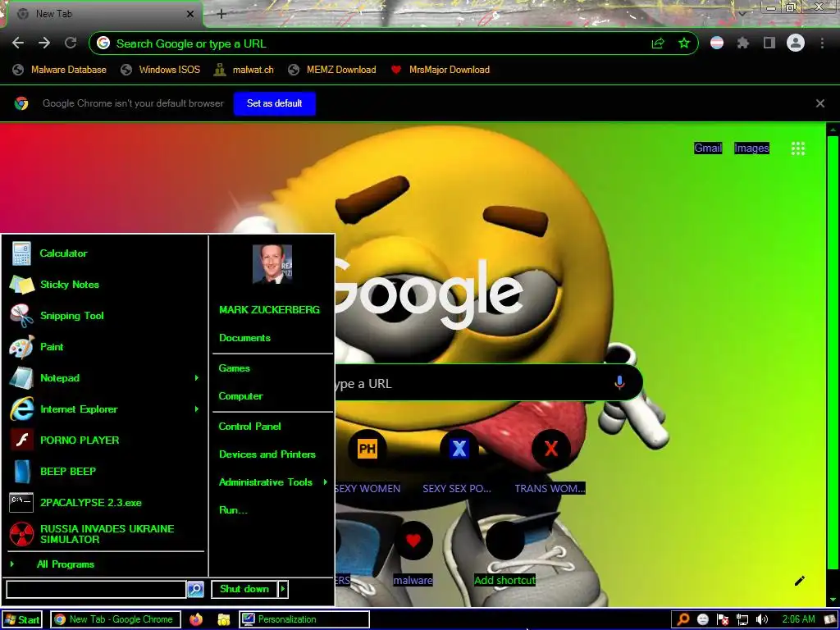Launch Calculator from Start menu
840x630 pixels.
[106, 253]
